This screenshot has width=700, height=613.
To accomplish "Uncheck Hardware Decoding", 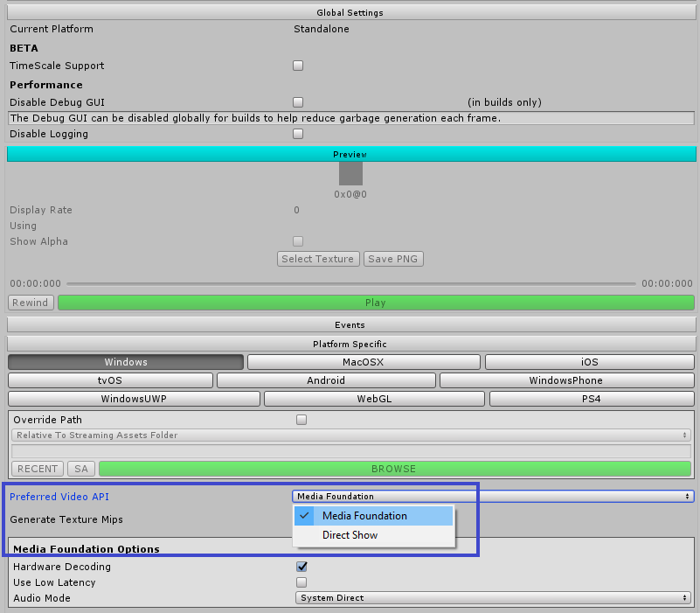I will (301, 567).
